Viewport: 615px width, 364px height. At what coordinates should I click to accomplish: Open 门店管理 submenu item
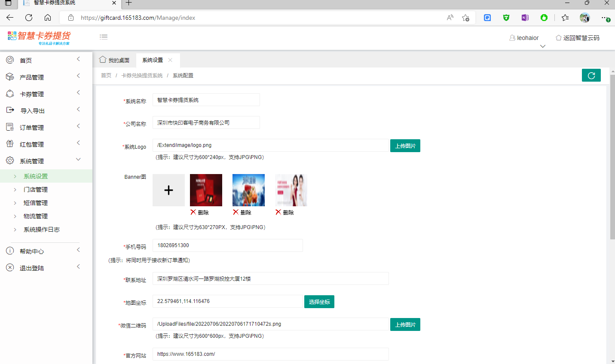point(36,190)
